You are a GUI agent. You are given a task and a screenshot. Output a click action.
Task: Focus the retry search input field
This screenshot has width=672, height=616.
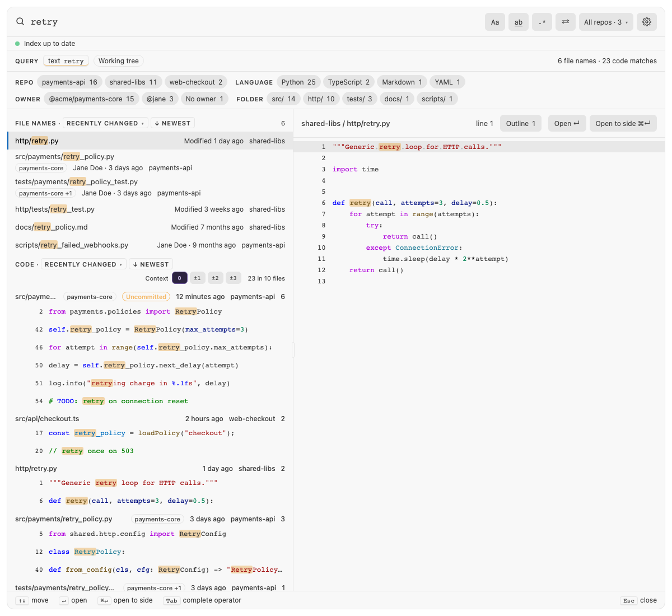252,22
